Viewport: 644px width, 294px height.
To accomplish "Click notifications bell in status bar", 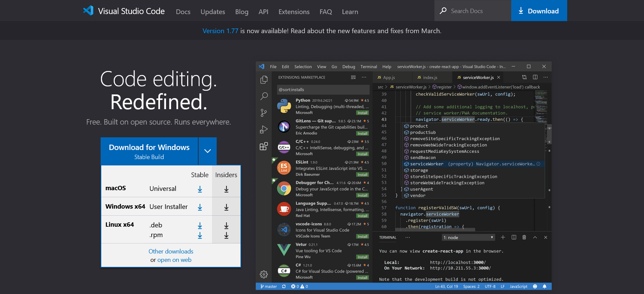I will tap(544, 286).
